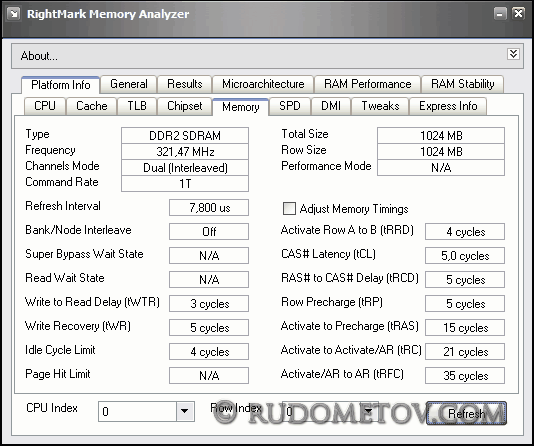534x446 pixels.
Task: Open the Cache sub-tab
Action: click(x=92, y=106)
